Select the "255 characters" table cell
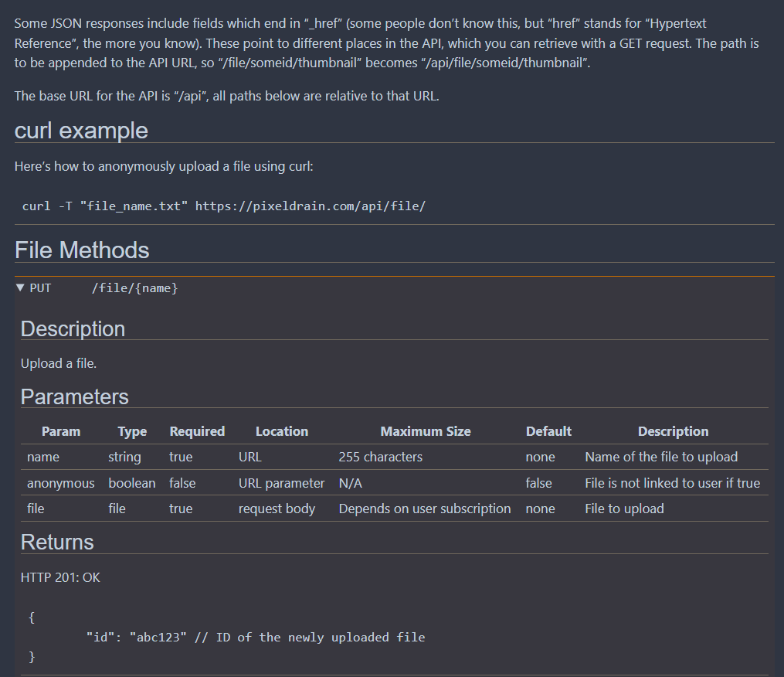This screenshot has width=784, height=677. pos(380,457)
